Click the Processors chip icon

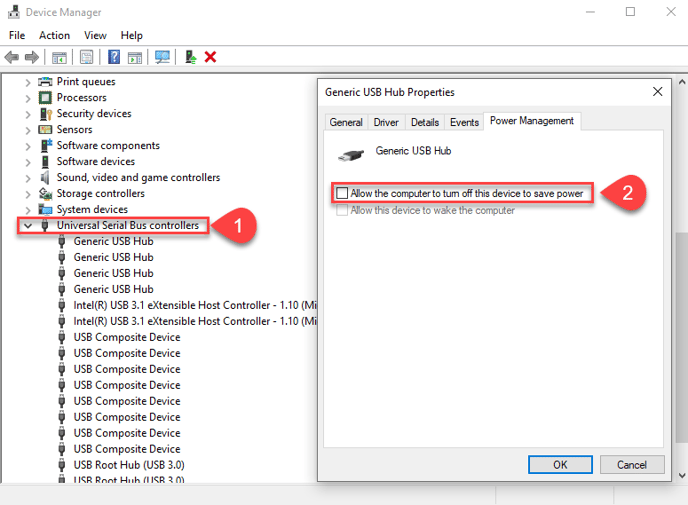(x=45, y=97)
